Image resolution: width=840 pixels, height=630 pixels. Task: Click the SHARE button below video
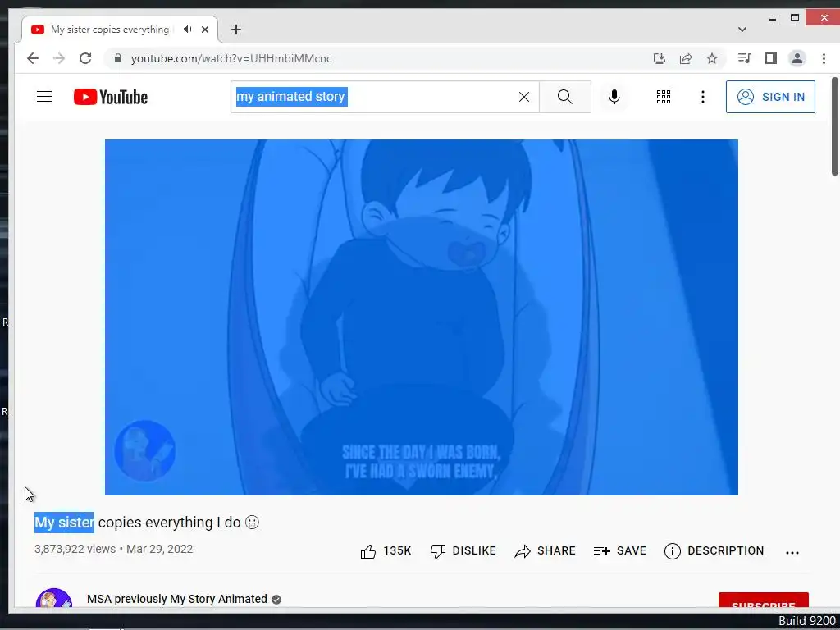(545, 551)
